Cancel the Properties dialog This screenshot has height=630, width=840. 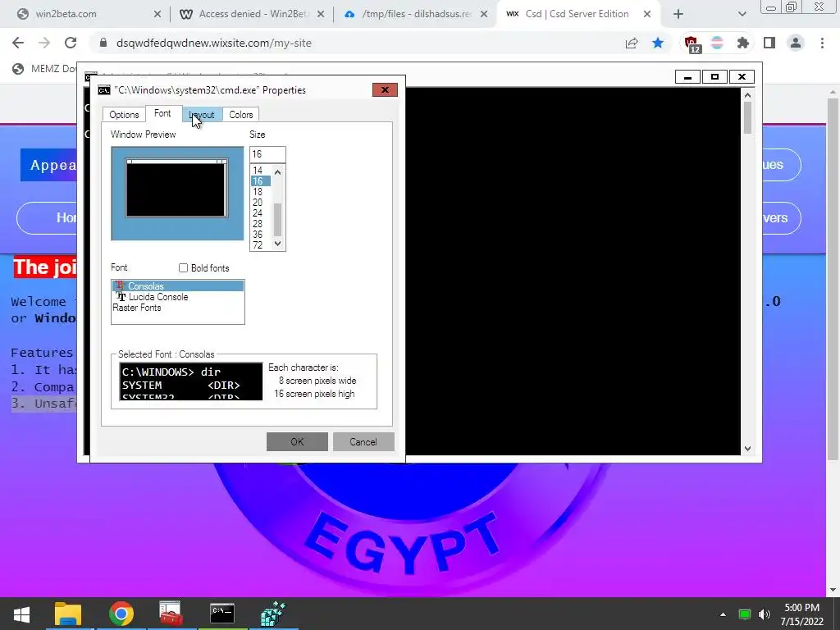[x=363, y=442]
